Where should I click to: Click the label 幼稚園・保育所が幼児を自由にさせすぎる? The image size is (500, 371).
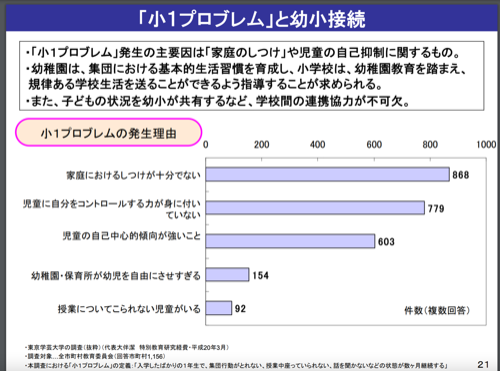point(116,276)
